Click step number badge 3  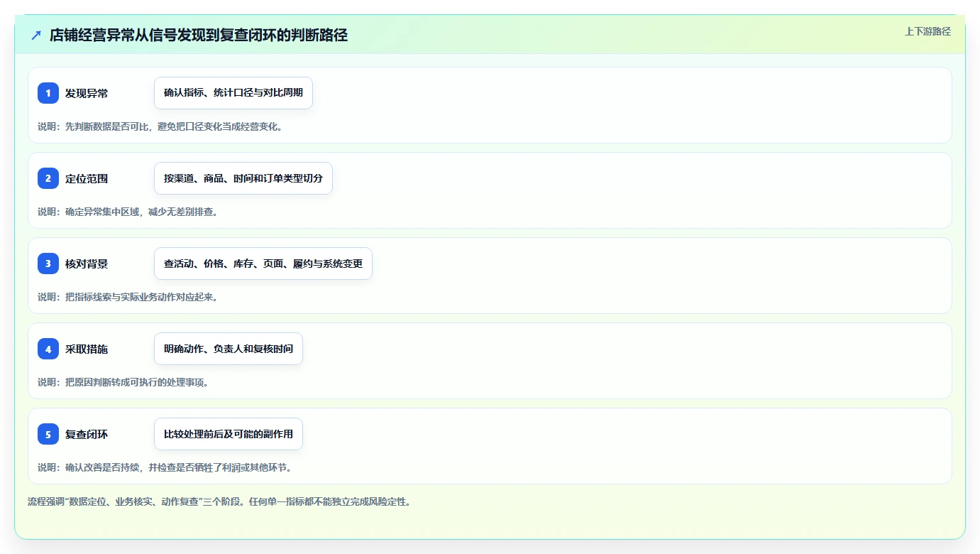48,264
